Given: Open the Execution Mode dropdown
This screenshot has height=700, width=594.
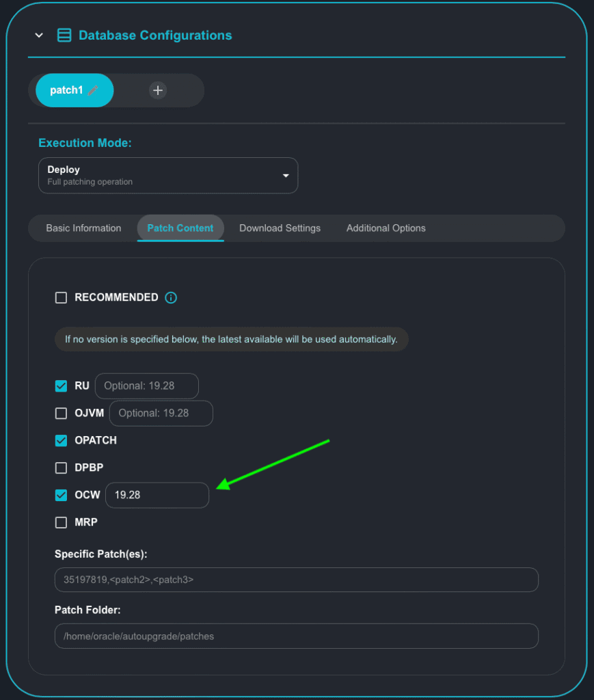Looking at the screenshot, I should 167,176.
